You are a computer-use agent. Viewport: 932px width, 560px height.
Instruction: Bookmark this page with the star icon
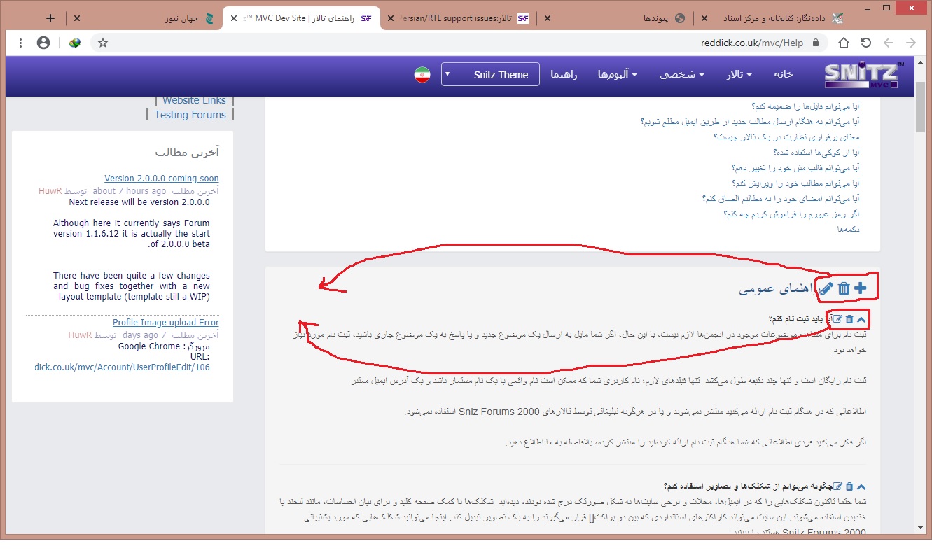pos(103,43)
